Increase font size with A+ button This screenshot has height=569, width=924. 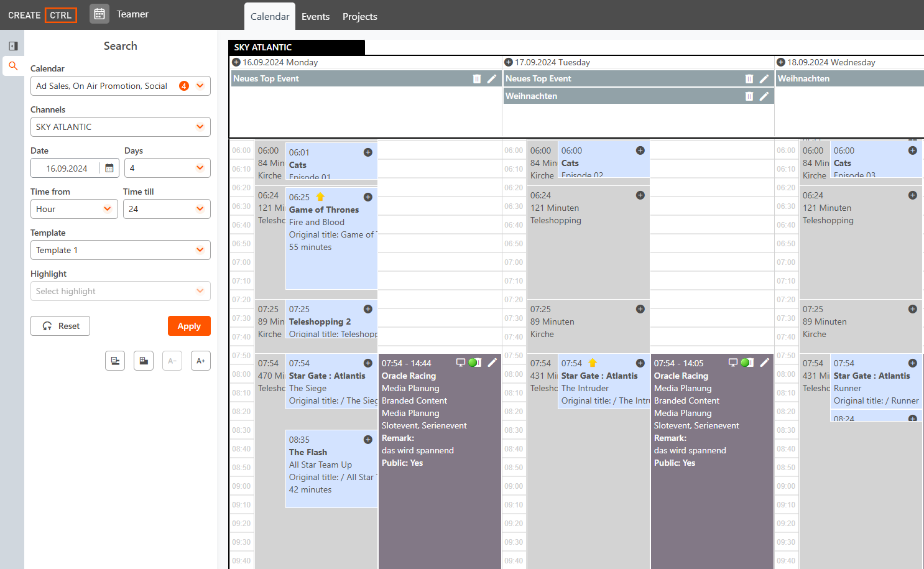pyautogui.click(x=201, y=361)
